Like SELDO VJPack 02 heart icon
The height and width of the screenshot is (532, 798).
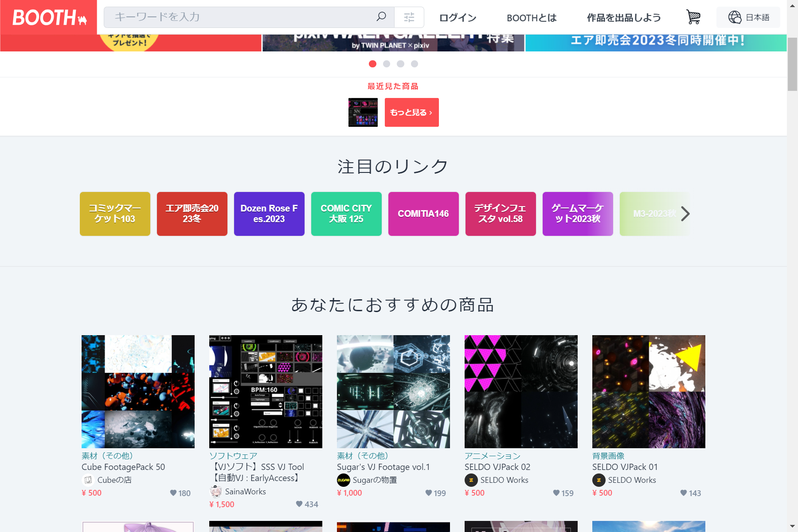point(556,493)
